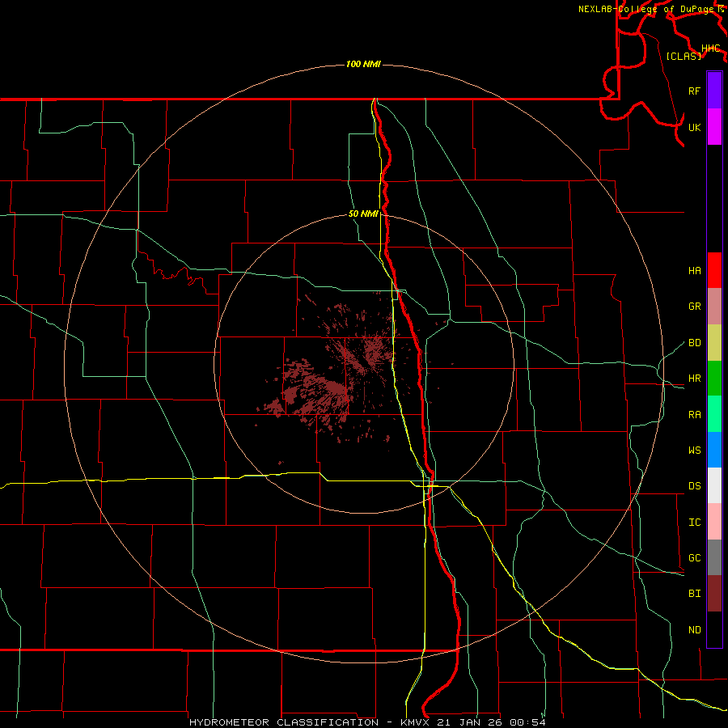Click the UK legend label

[x=694, y=128]
